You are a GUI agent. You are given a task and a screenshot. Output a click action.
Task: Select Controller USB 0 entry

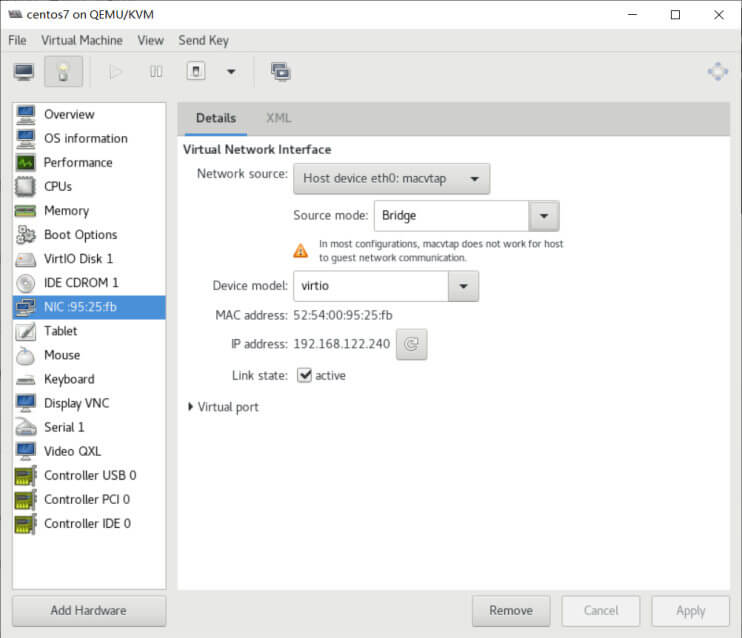tap(89, 476)
